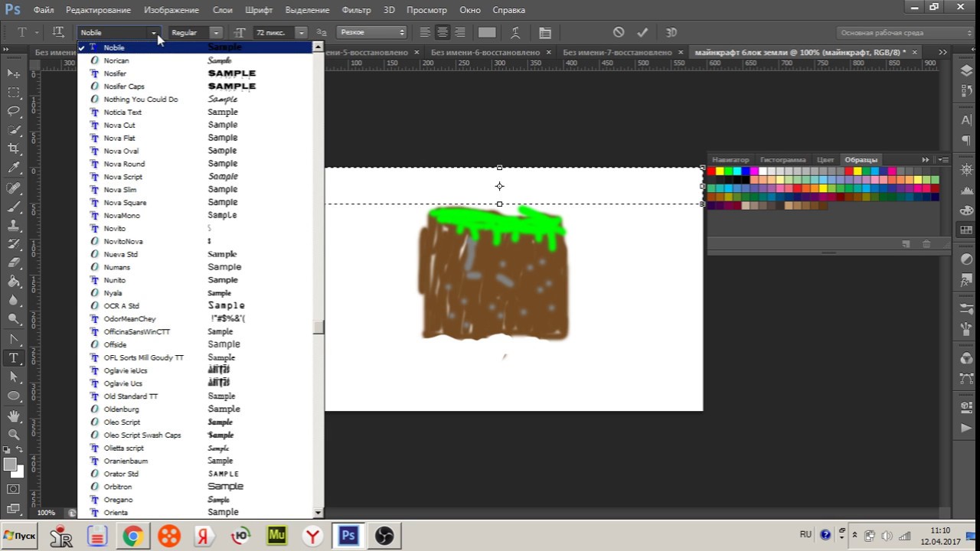
Task: Select the Brush tool
Action: (x=14, y=207)
